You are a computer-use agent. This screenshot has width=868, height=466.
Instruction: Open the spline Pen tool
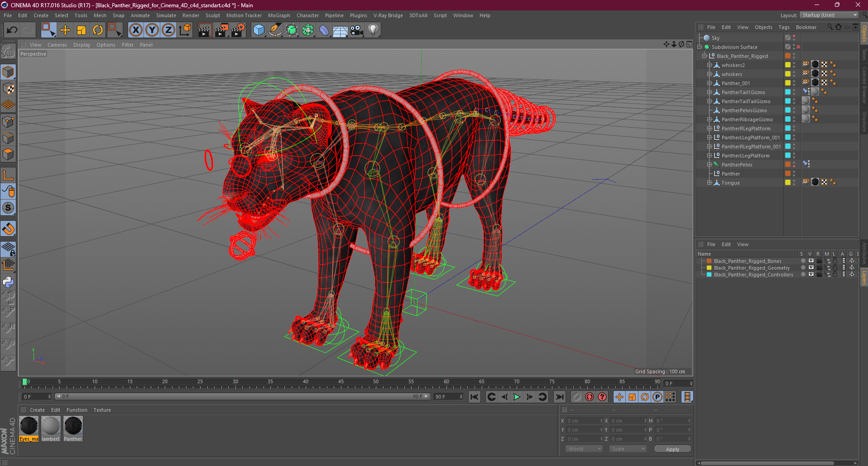[x=275, y=30]
